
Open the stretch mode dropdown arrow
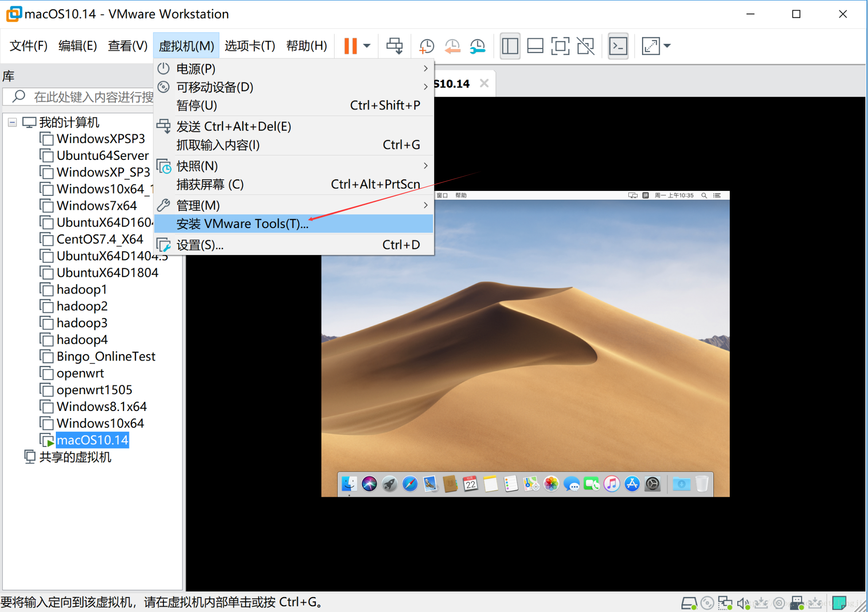667,46
